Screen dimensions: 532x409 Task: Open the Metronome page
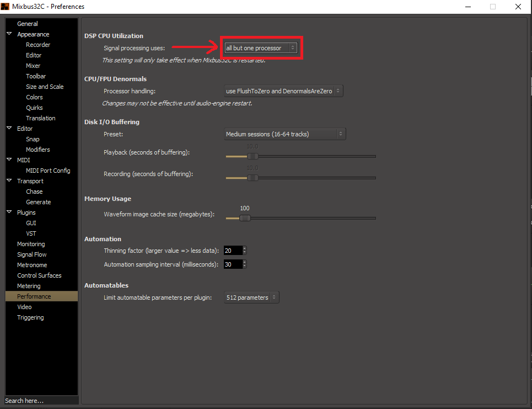tap(32, 265)
